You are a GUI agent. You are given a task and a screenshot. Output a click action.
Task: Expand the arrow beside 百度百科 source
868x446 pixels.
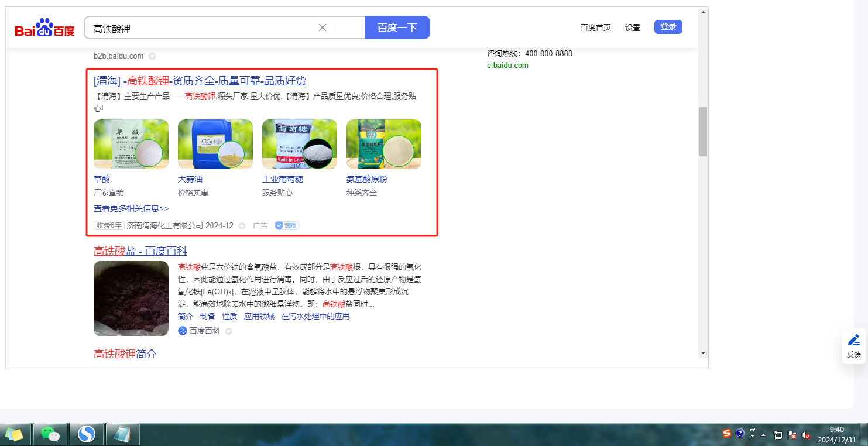228,331
